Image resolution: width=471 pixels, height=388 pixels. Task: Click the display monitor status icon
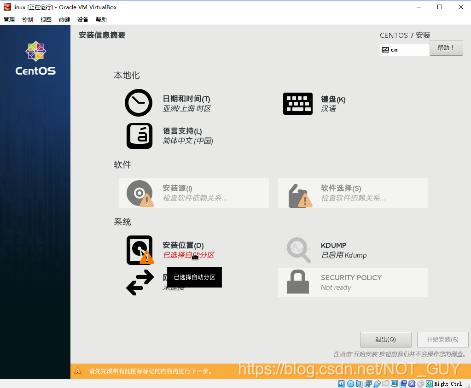[x=394, y=384]
